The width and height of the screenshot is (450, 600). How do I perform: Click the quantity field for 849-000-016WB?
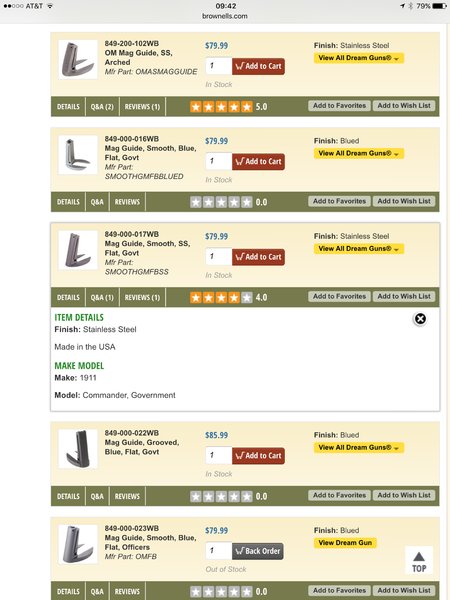pos(219,161)
